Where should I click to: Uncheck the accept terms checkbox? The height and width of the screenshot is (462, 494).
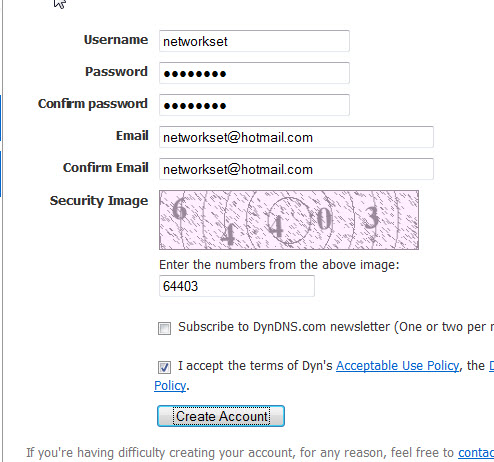[x=164, y=367]
